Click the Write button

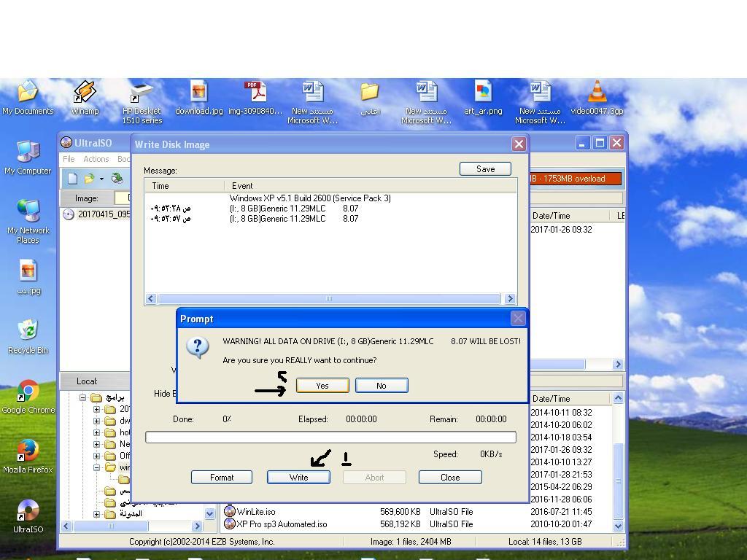point(298,477)
